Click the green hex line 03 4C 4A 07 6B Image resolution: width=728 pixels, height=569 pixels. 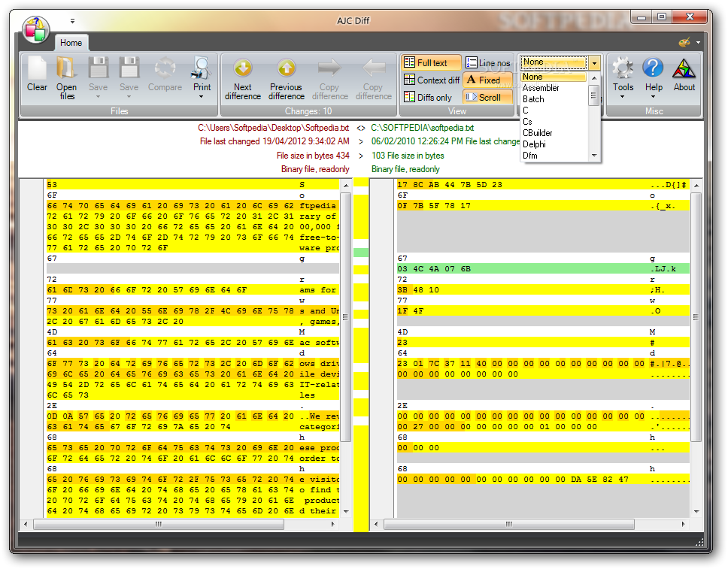click(543, 269)
